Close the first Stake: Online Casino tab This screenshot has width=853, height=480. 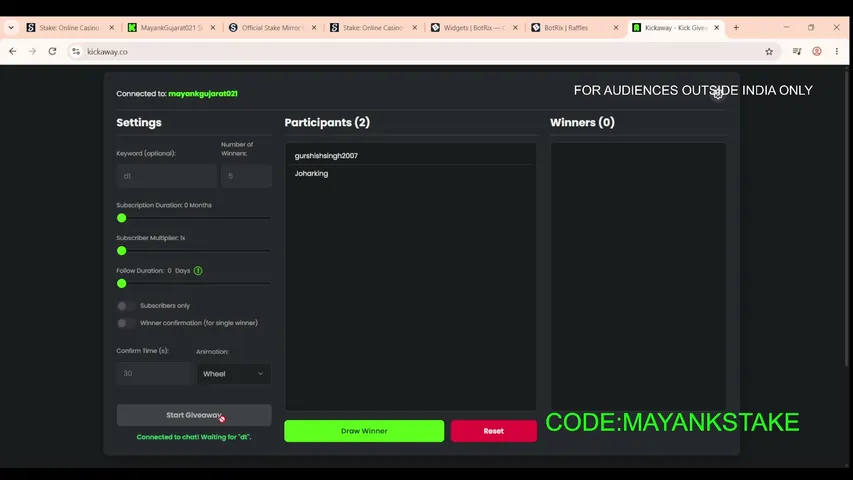click(112, 27)
